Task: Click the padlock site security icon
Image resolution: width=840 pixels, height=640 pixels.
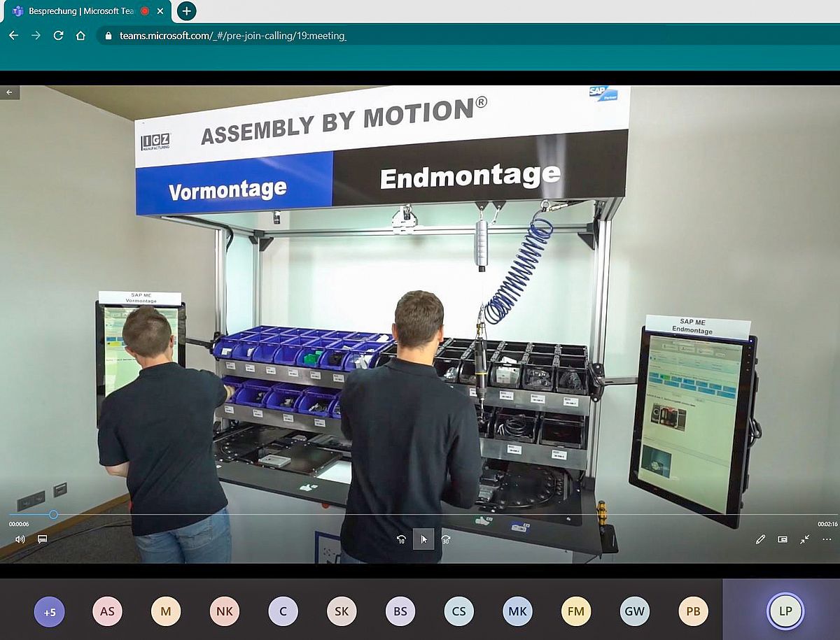Action: pyautogui.click(x=108, y=36)
